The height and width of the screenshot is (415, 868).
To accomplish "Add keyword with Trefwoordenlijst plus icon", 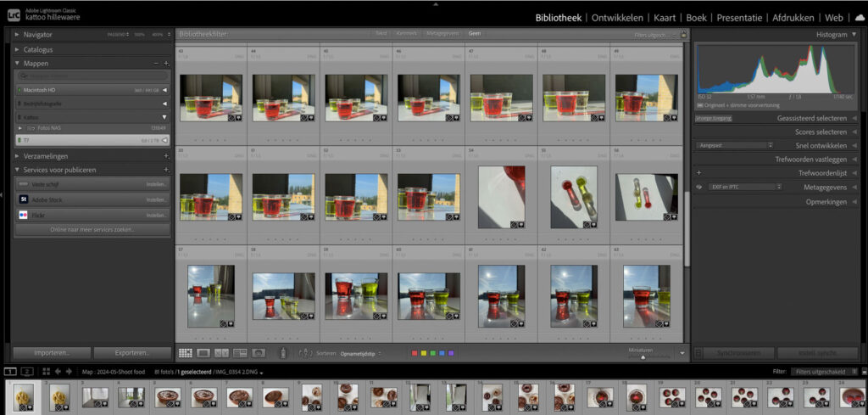I will pyautogui.click(x=698, y=173).
